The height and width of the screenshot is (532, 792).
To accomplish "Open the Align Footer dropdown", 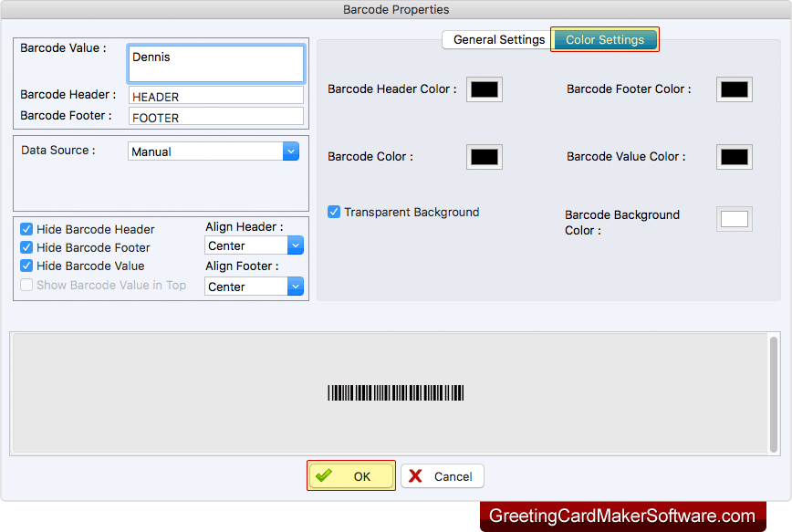I will coord(254,287).
